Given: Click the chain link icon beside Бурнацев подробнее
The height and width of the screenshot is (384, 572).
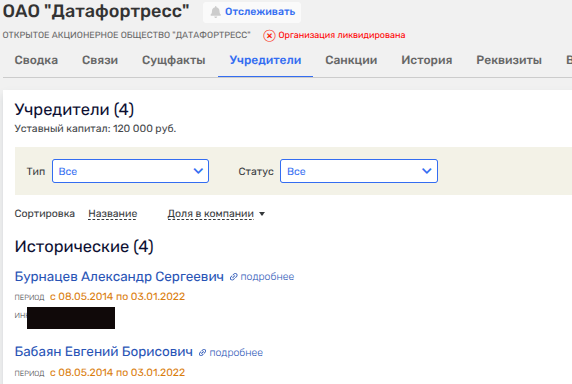Looking at the screenshot, I should tap(233, 277).
